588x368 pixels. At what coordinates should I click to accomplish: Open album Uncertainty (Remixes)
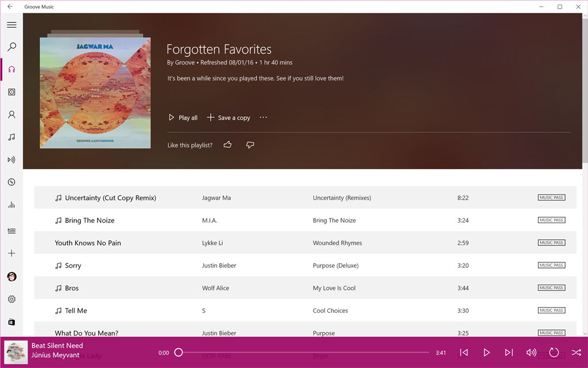click(x=342, y=198)
